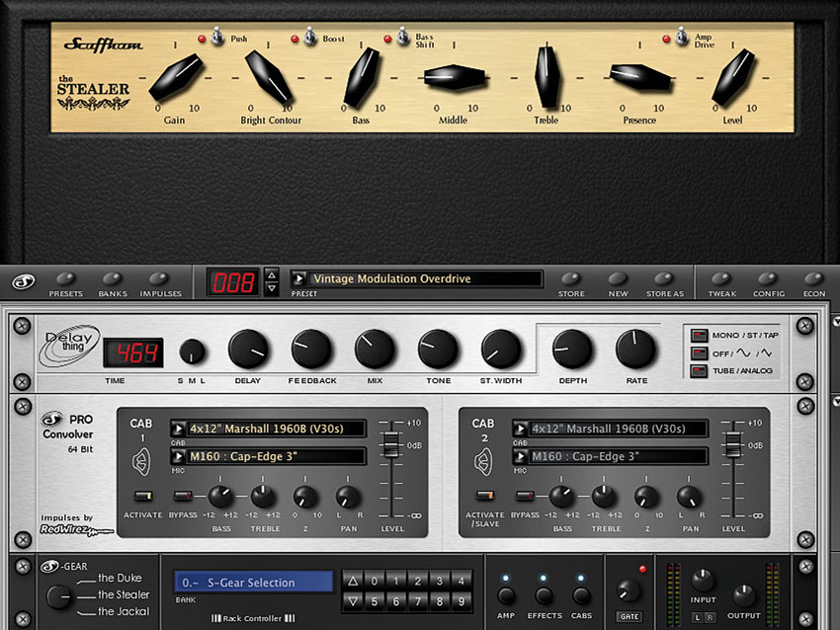Toggle CAB 1 BYPASS switch
840x630 pixels.
coord(183,496)
